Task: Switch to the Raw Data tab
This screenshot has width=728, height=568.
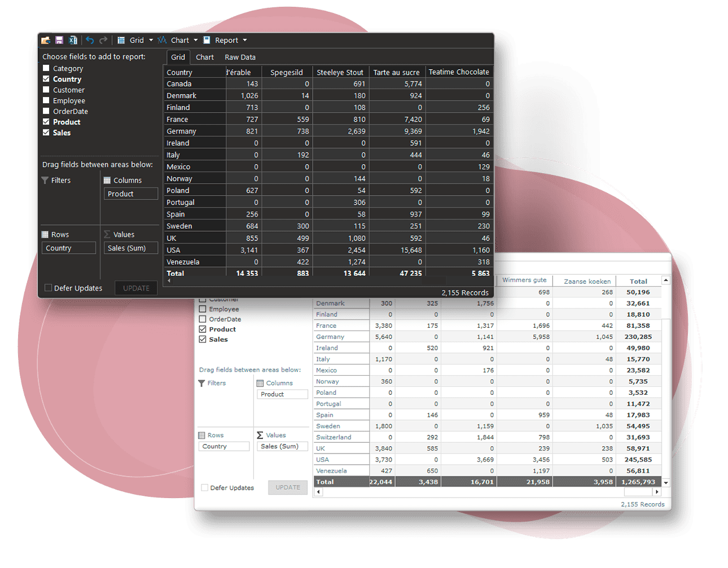Action: (240, 56)
